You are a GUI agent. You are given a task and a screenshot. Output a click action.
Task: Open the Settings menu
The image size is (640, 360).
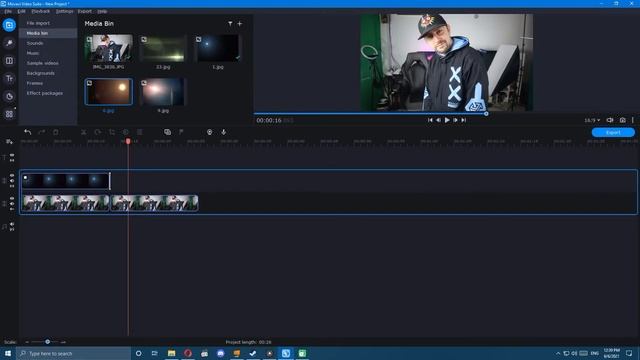[x=64, y=11]
